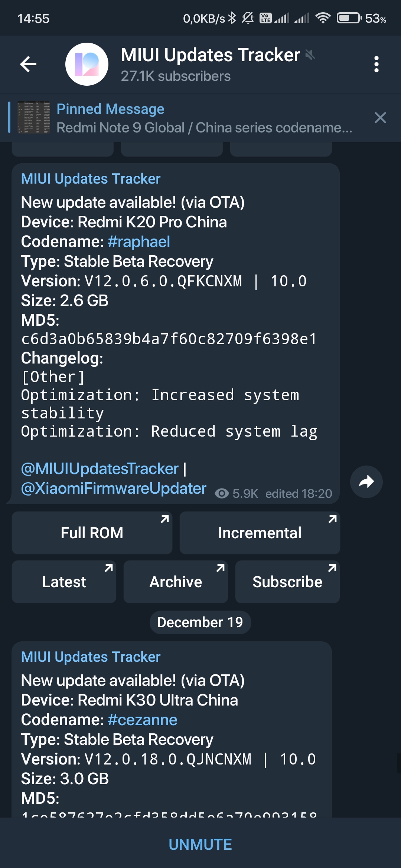Viewport: 401px width, 868px height.
Task: Tap the muted speaker icon by title
Action: coord(310,55)
